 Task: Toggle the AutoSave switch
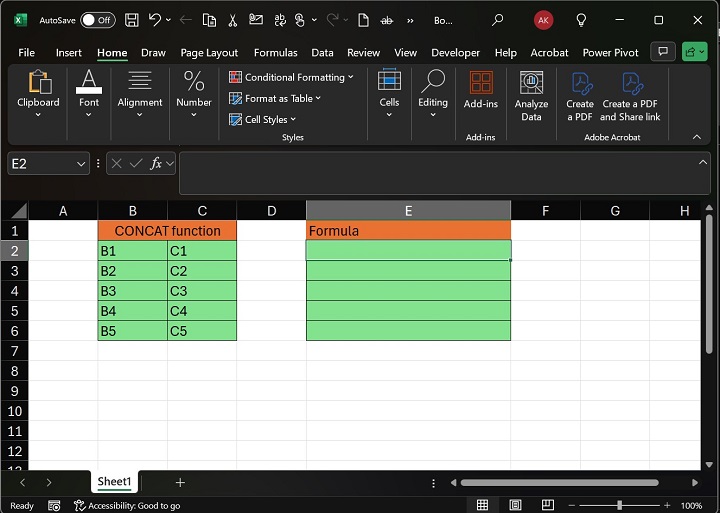97,20
